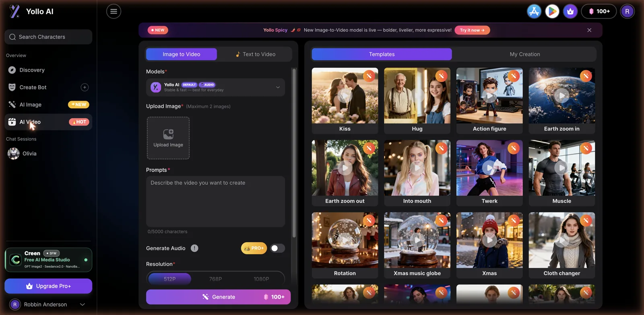Image resolution: width=644 pixels, height=315 pixels.
Task: Click the orange badge on Earth zoom in
Action: coord(586,76)
